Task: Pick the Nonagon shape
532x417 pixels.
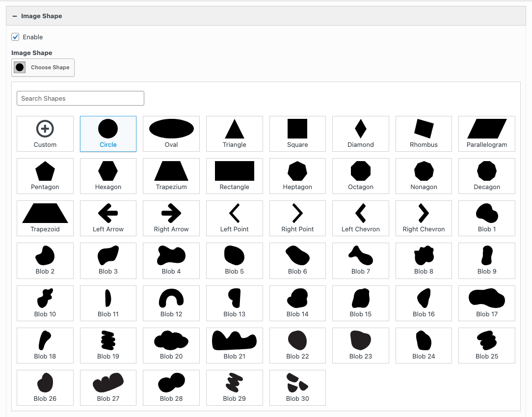Action: click(424, 176)
